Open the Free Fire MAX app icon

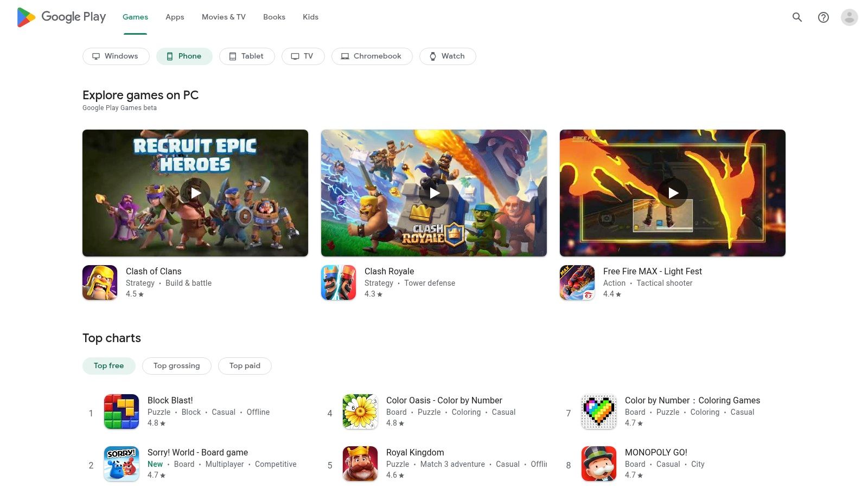pos(577,282)
